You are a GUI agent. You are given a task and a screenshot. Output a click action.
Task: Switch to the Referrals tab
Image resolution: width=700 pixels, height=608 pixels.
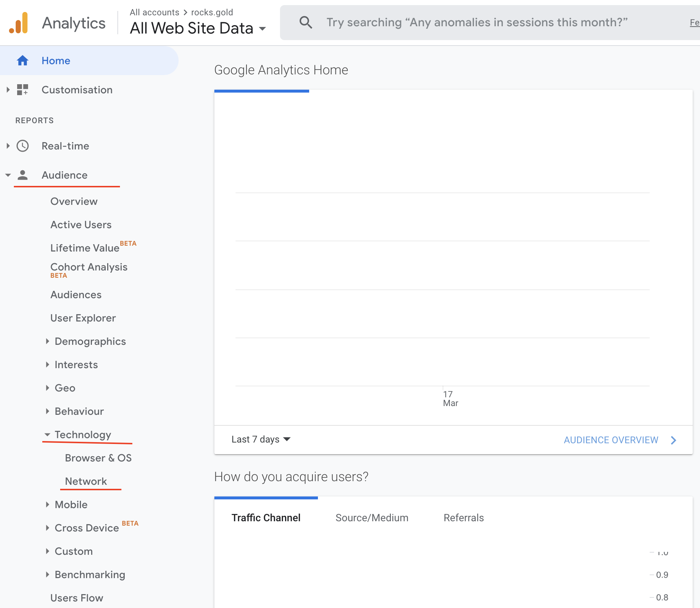pyautogui.click(x=463, y=518)
